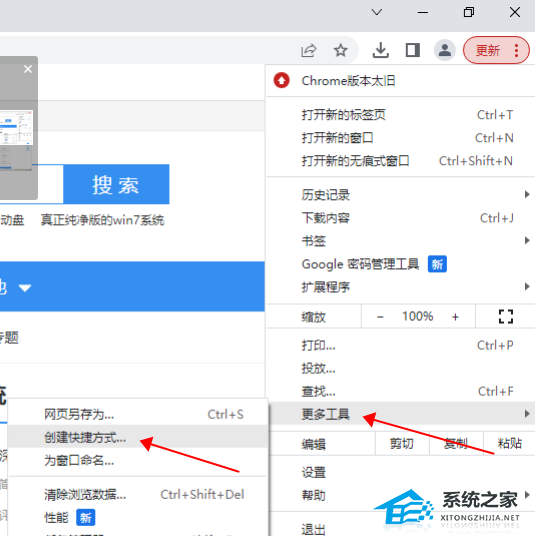Open 打开新的无痕式窗口 incognito window
The height and width of the screenshot is (536, 535).
point(401,161)
